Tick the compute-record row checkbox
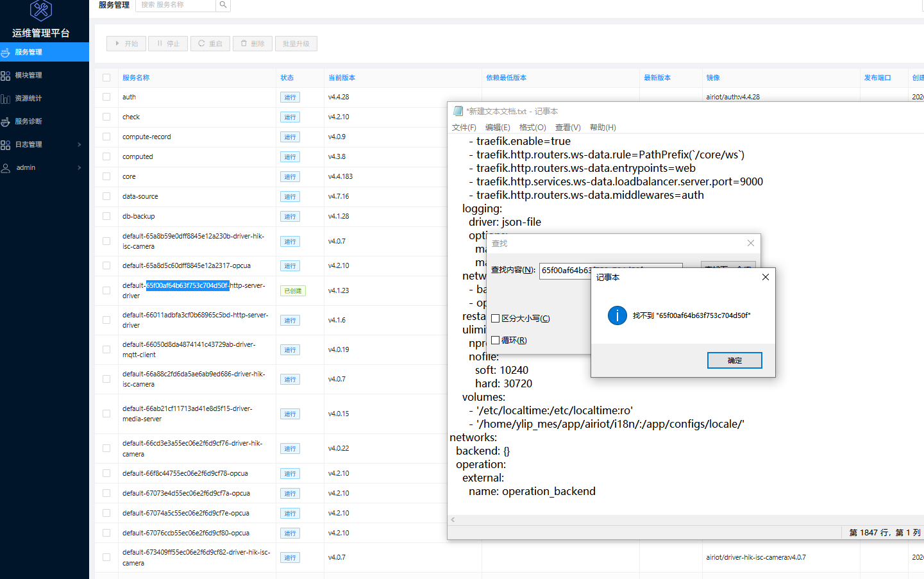The height and width of the screenshot is (579, 924). [106, 137]
